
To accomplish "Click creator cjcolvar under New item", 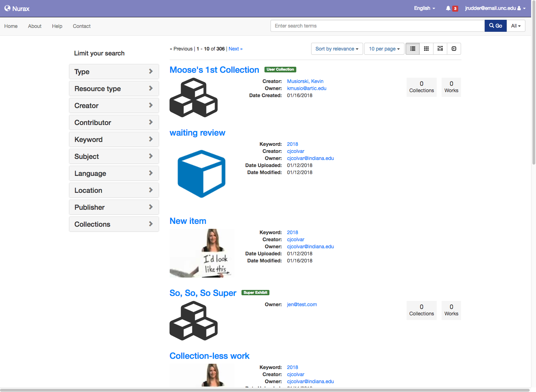I will coord(296,239).
